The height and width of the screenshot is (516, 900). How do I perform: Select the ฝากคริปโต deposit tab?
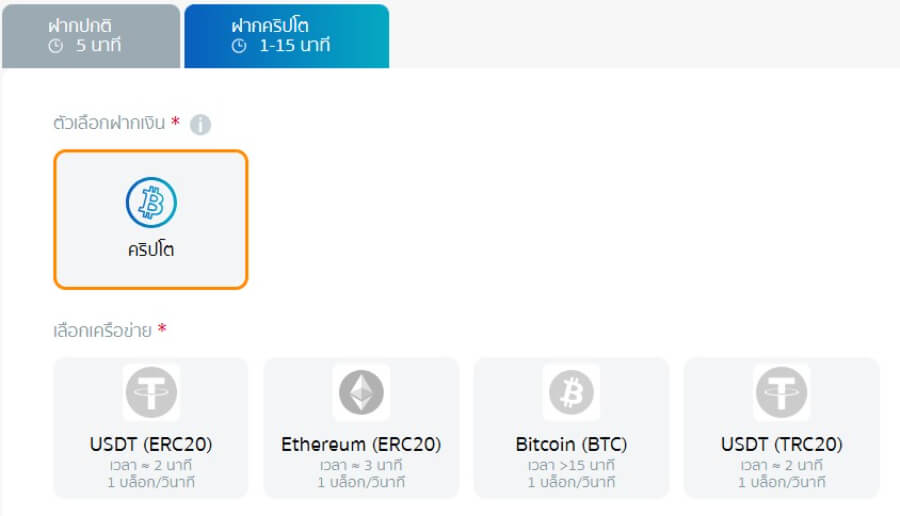286,35
